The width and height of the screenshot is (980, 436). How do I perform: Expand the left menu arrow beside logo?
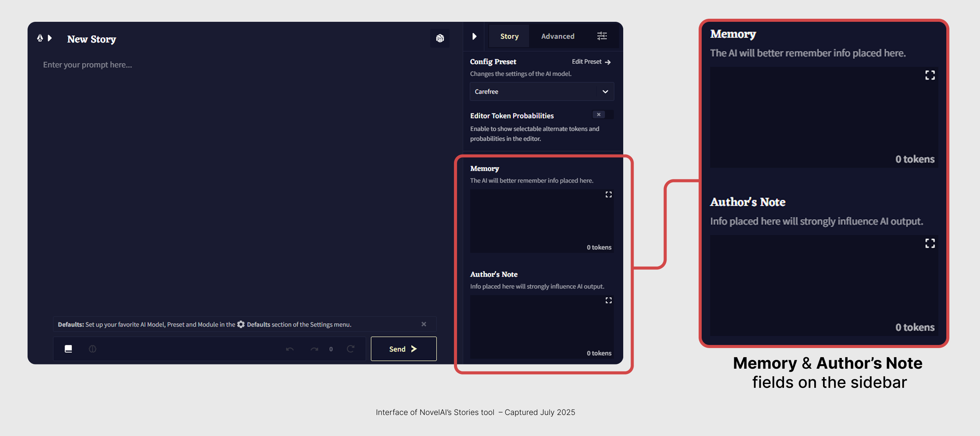pyautogui.click(x=49, y=38)
